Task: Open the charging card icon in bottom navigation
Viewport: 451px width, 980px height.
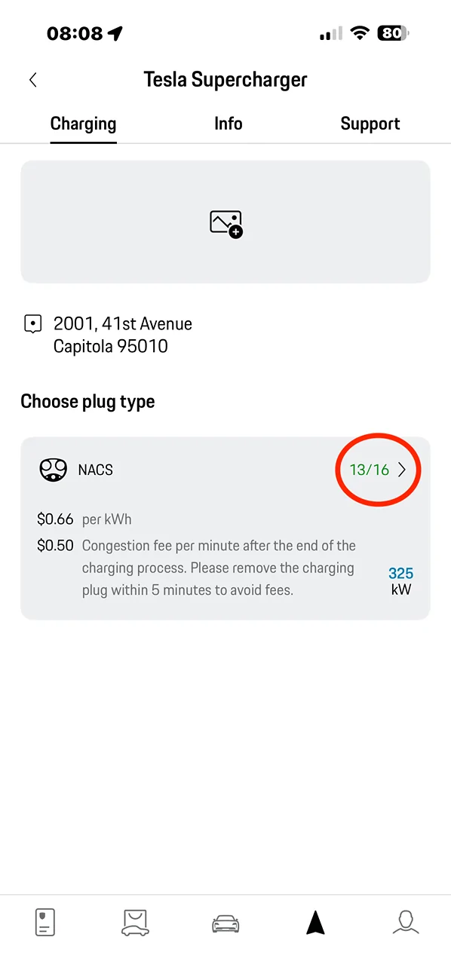Action: [x=44, y=921]
